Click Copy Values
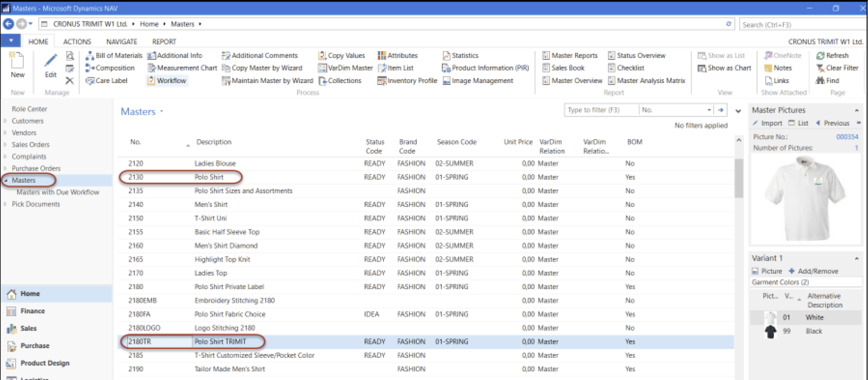The height and width of the screenshot is (380, 868). coord(342,55)
